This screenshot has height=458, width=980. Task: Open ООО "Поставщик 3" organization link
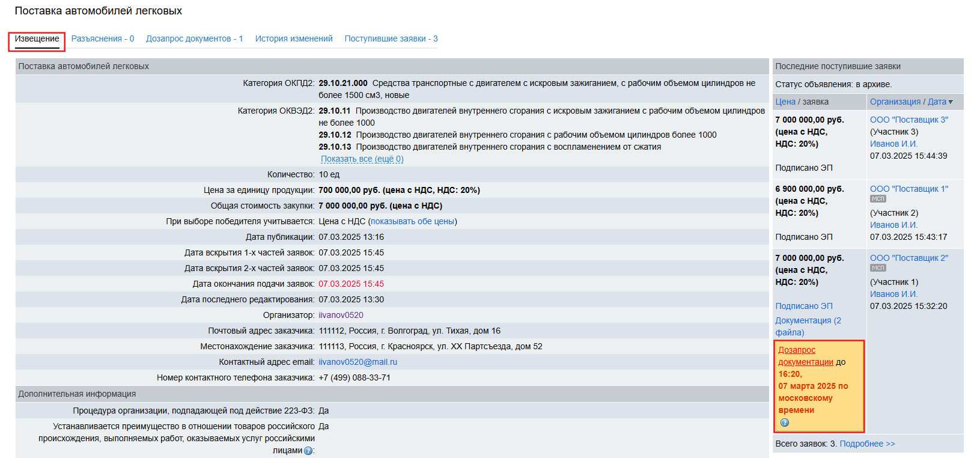click(908, 120)
